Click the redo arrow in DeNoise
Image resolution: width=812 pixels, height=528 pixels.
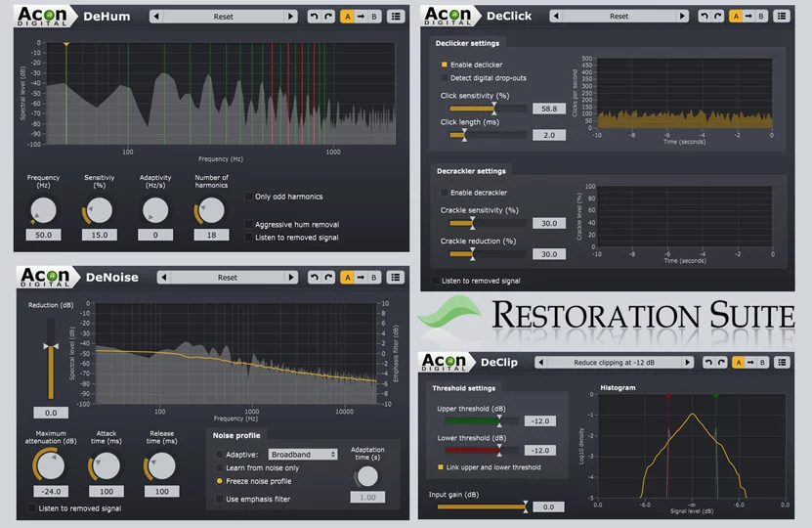328,278
